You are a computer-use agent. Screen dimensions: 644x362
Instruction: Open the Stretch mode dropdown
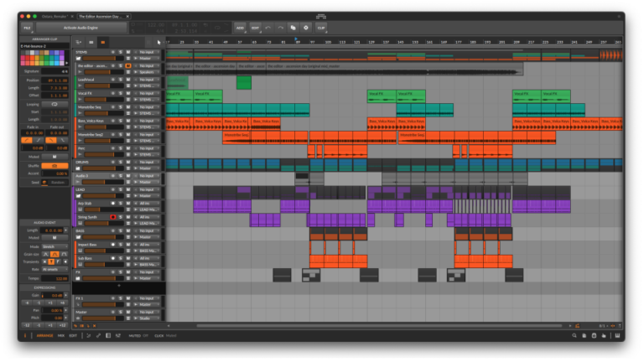[x=55, y=246]
